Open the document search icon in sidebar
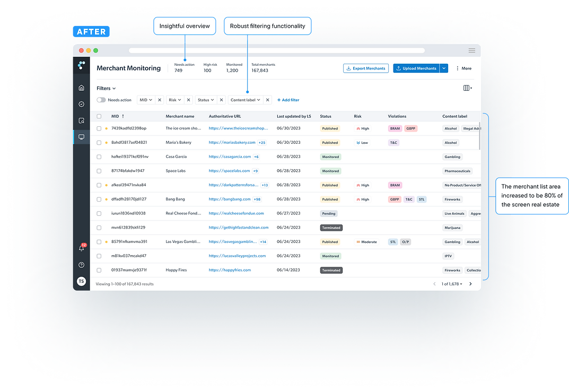The image size is (569, 392). click(81, 121)
